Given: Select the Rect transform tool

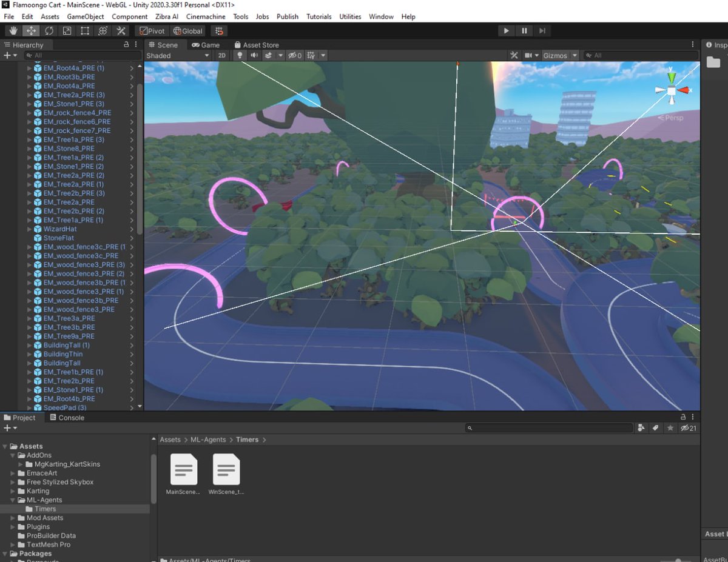Looking at the screenshot, I should [x=85, y=31].
